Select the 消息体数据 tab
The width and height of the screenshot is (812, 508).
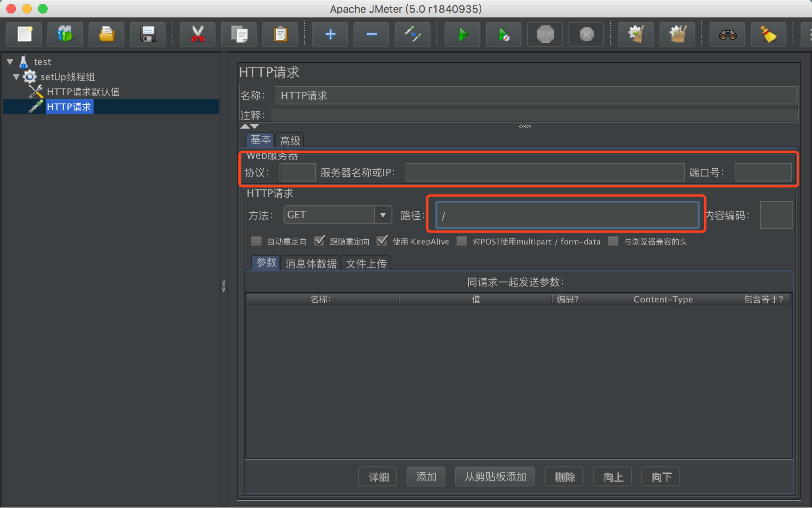(311, 264)
